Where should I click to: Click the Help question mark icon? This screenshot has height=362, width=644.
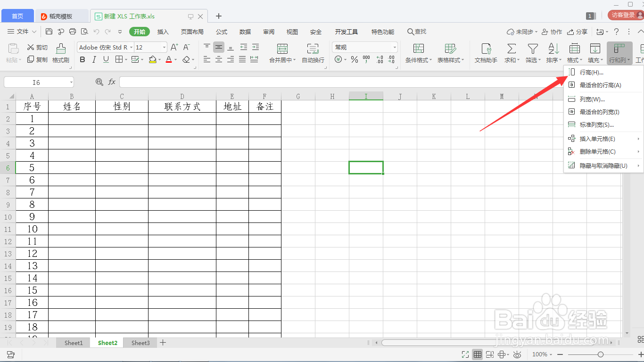point(616,32)
